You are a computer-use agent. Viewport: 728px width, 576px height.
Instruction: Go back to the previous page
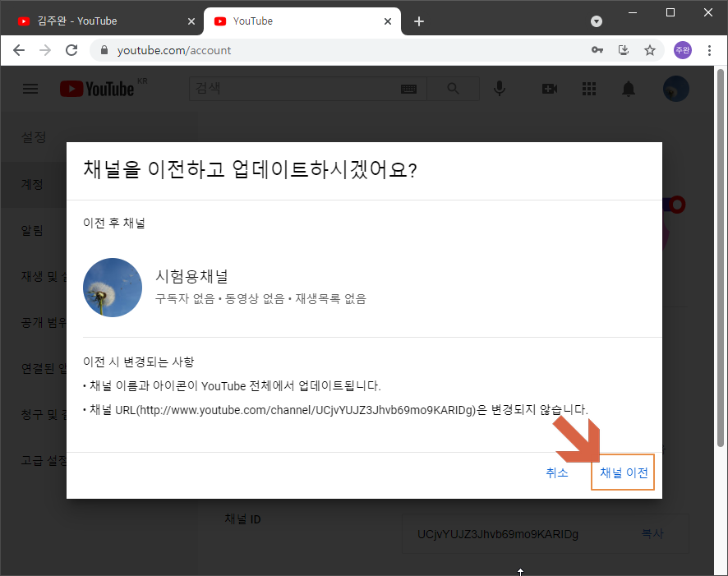(19, 50)
